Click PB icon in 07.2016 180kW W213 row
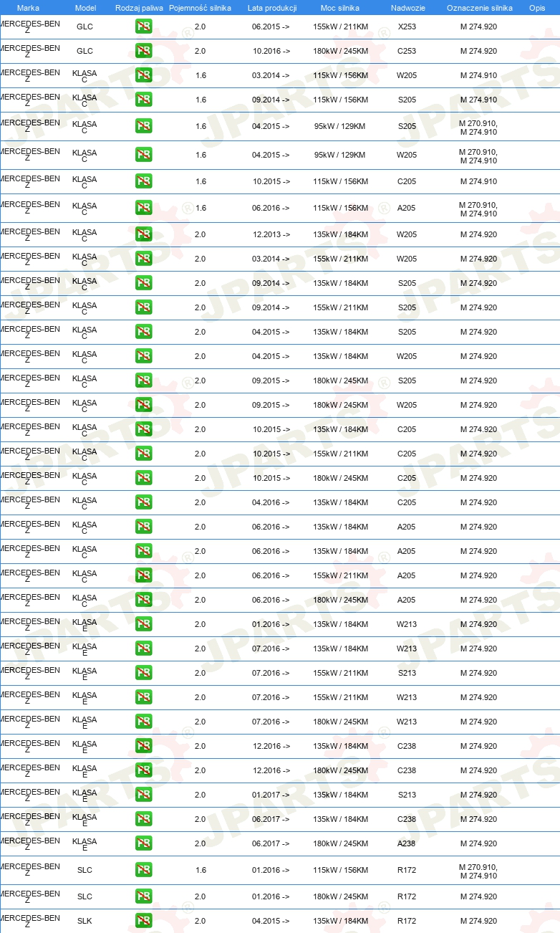560x933 pixels. [x=143, y=722]
